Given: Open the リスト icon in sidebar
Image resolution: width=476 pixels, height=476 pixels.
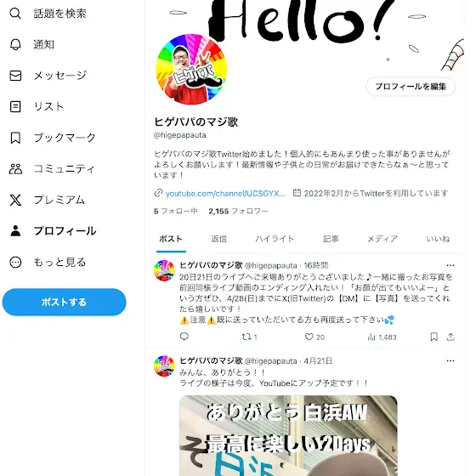Looking at the screenshot, I should (x=15, y=106).
